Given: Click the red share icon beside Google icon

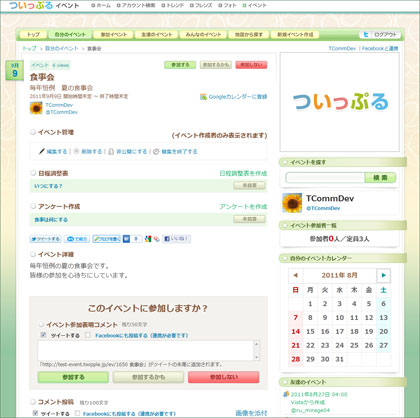Looking at the screenshot, I should point(156,239).
